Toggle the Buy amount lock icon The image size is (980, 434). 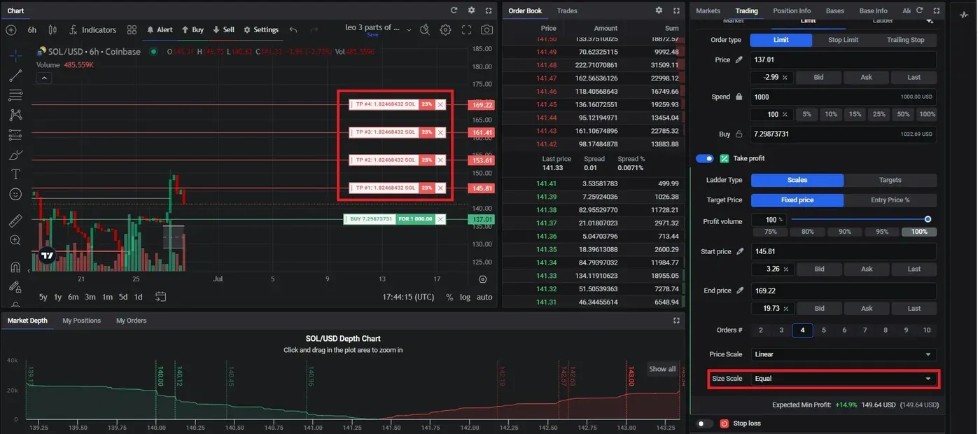[x=738, y=134]
